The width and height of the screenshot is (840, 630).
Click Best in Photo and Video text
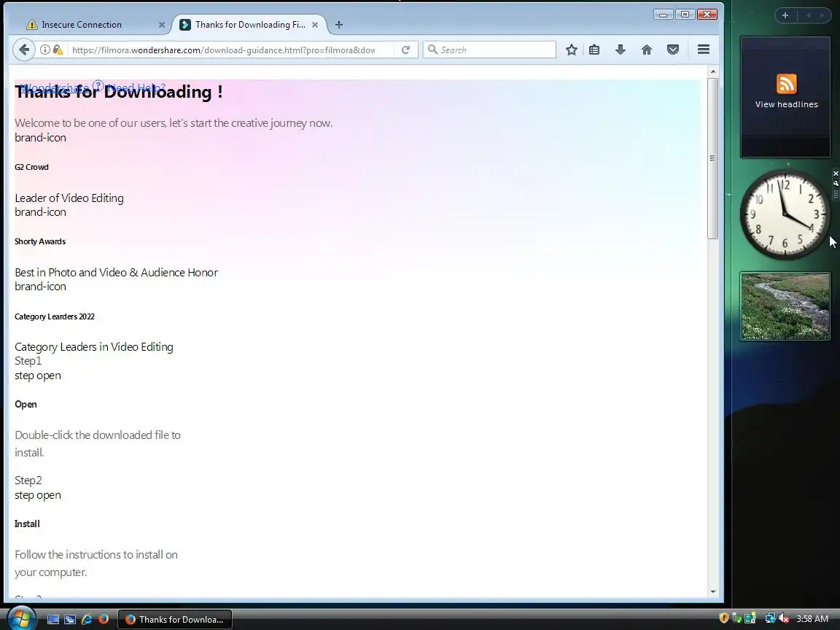(x=116, y=273)
